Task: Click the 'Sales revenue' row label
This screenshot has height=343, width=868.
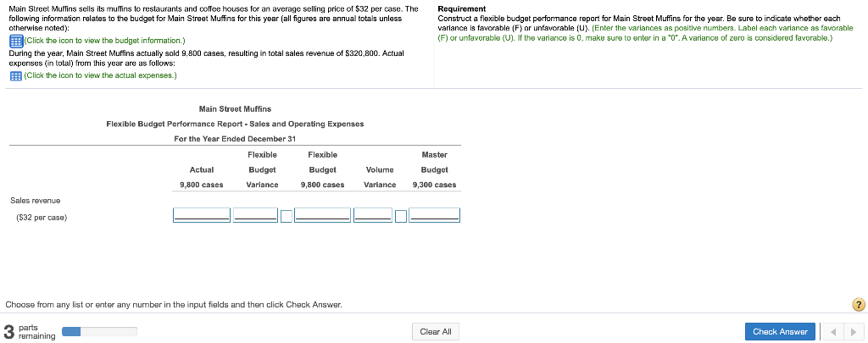Action: click(x=36, y=200)
